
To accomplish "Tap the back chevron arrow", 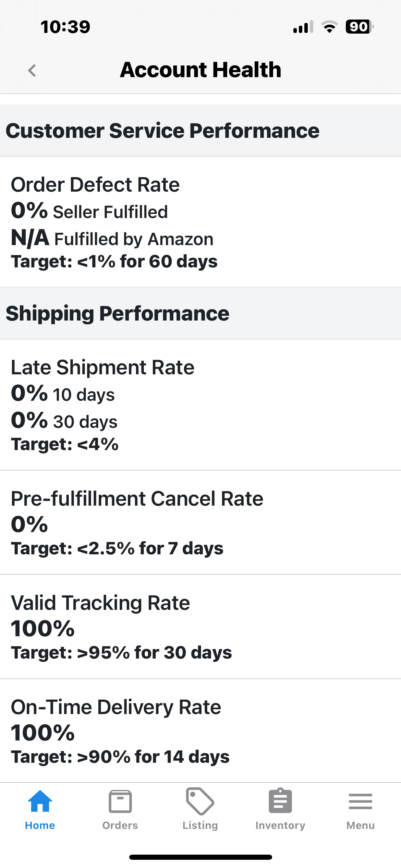I will click(32, 71).
